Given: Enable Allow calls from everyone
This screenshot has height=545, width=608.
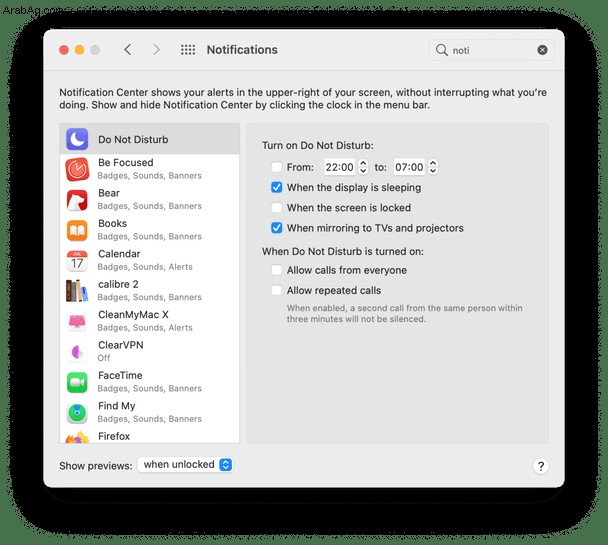Looking at the screenshot, I should [276, 270].
